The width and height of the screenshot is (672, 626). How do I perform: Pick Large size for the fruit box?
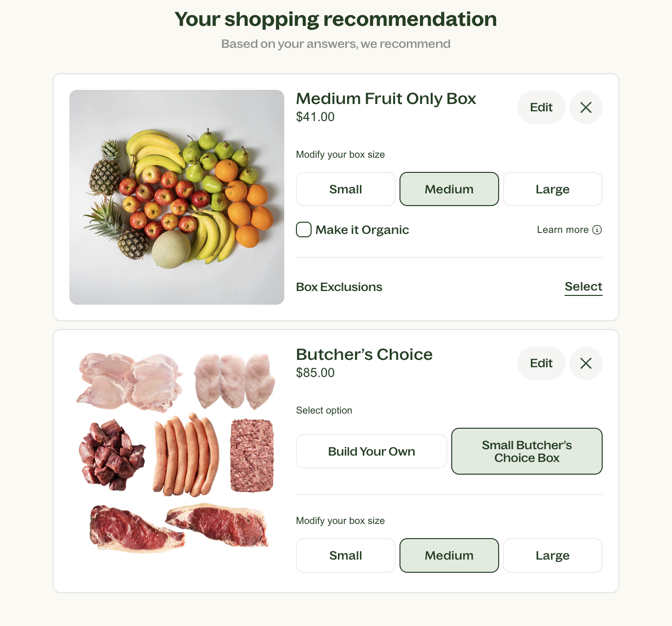(x=552, y=189)
